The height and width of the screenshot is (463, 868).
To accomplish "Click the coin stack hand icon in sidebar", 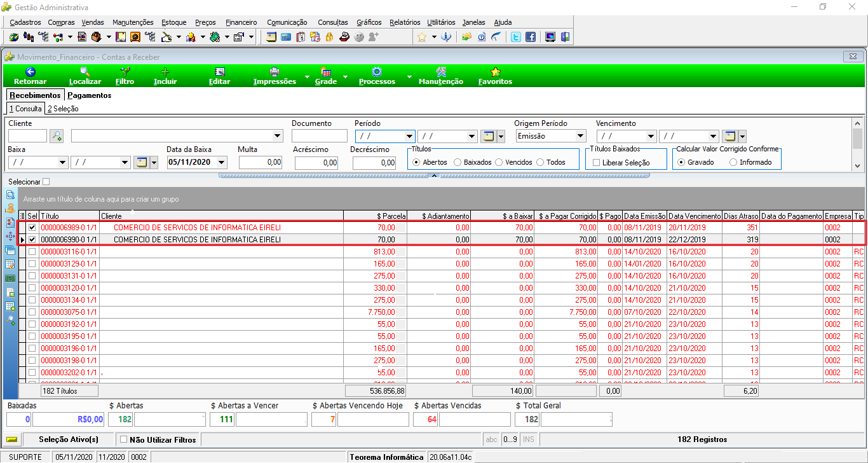I will click(x=10, y=209).
